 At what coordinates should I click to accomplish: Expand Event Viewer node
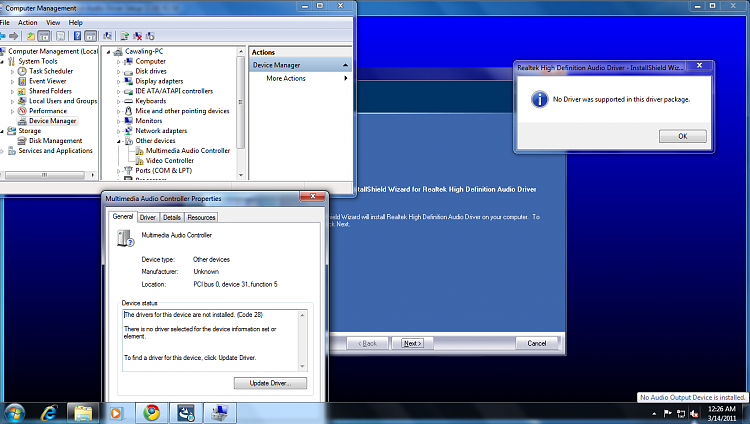tap(12, 81)
